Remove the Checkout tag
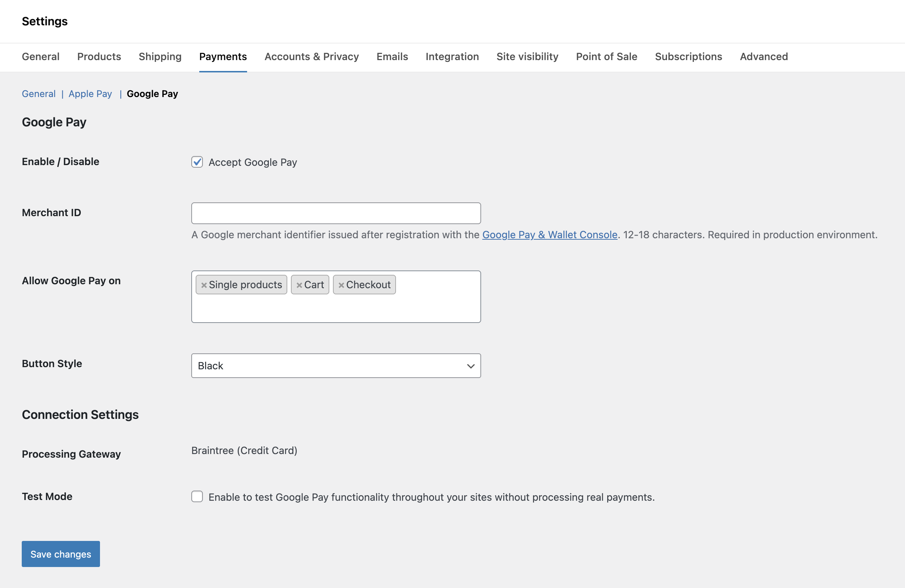This screenshot has width=905, height=588. 341,285
